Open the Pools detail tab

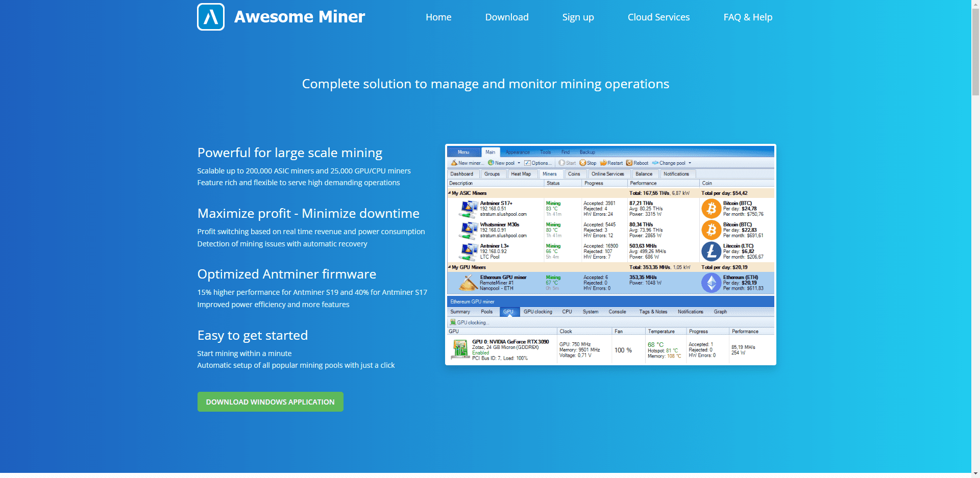click(x=487, y=312)
